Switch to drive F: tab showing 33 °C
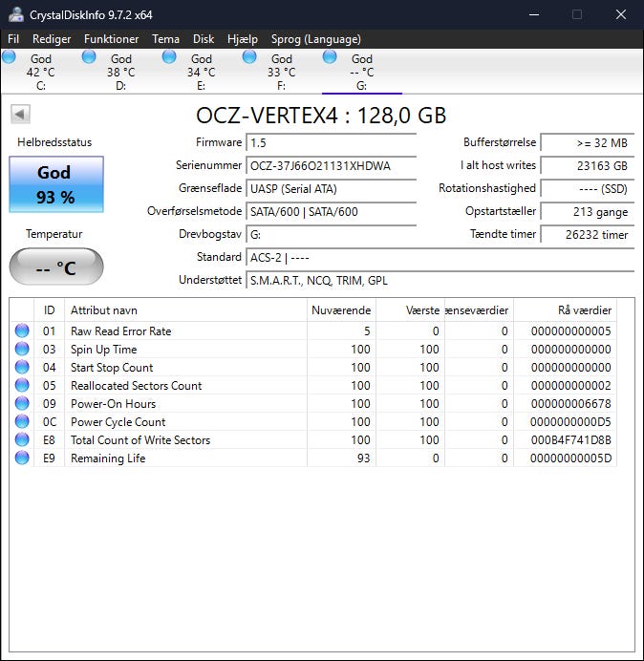This screenshot has width=644, height=661. (x=281, y=72)
